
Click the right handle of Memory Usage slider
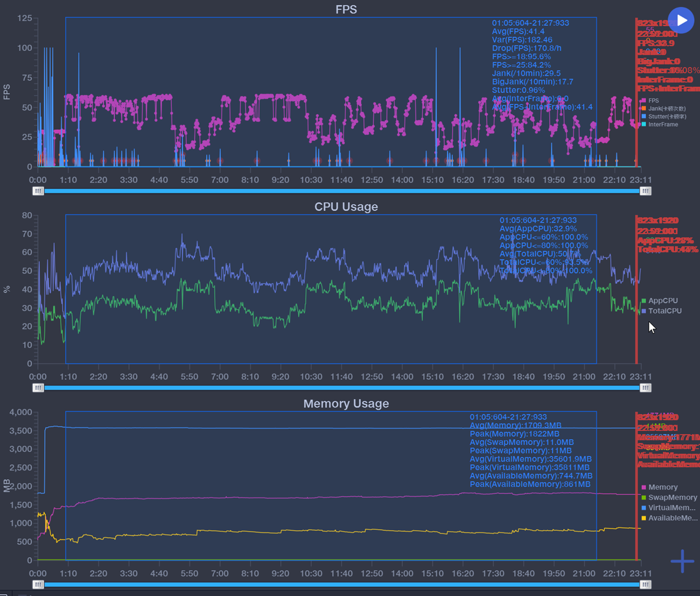click(645, 584)
